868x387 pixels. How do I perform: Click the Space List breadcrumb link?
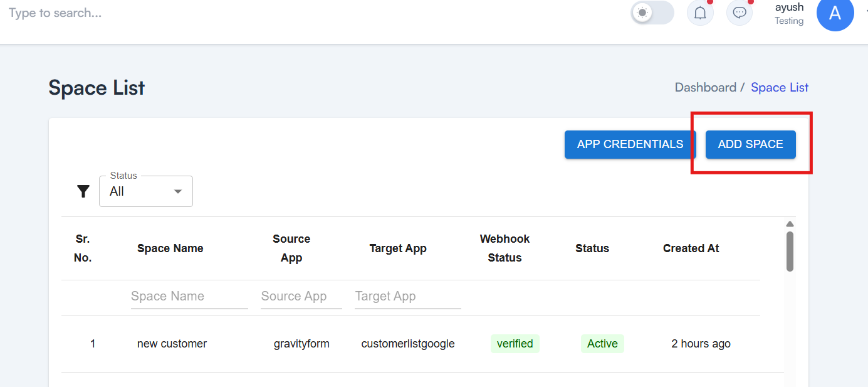pos(780,87)
